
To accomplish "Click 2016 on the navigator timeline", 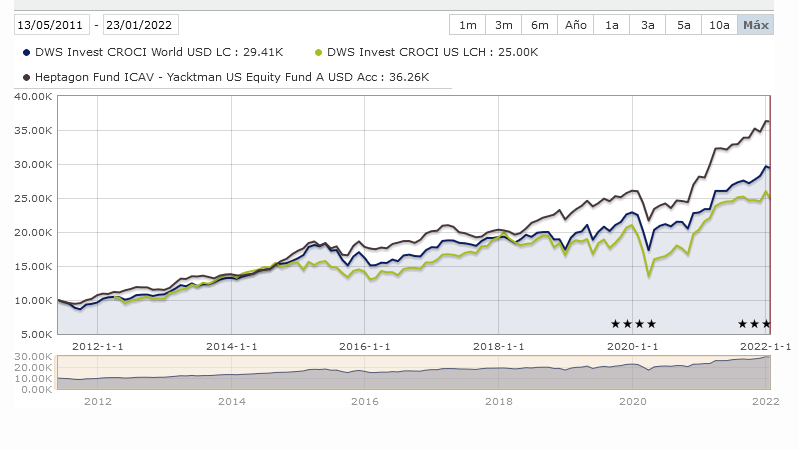I will (365, 401).
